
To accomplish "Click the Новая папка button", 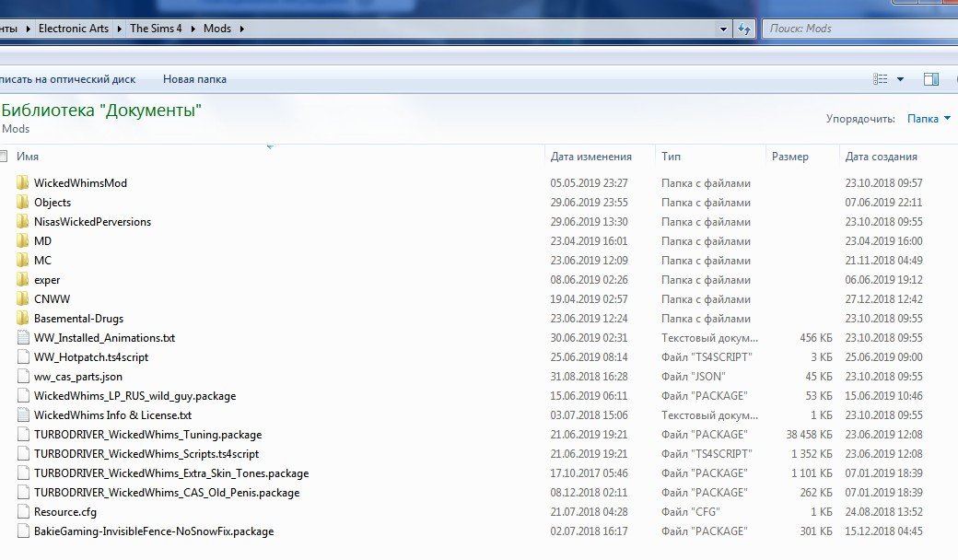I will tap(194, 79).
